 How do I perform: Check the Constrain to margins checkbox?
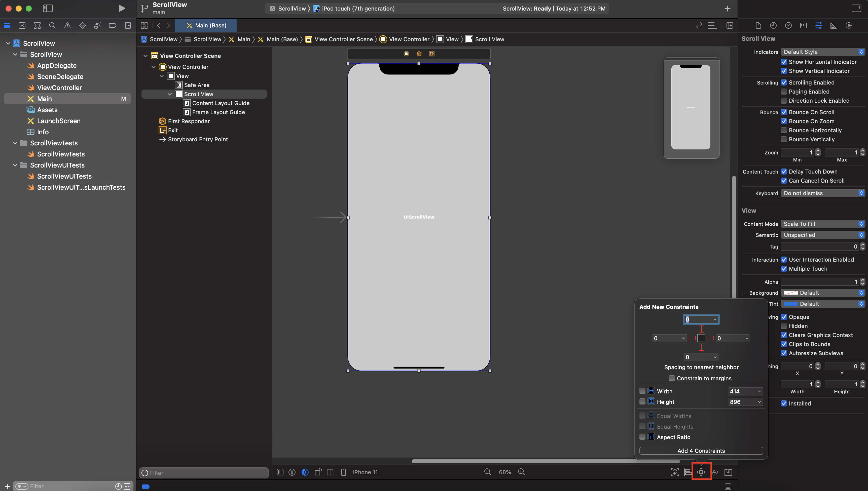tap(672, 378)
